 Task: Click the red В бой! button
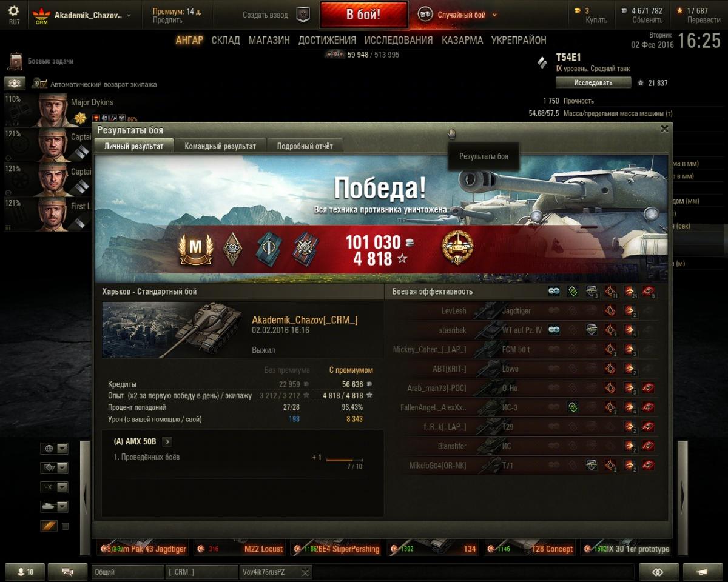363,15
